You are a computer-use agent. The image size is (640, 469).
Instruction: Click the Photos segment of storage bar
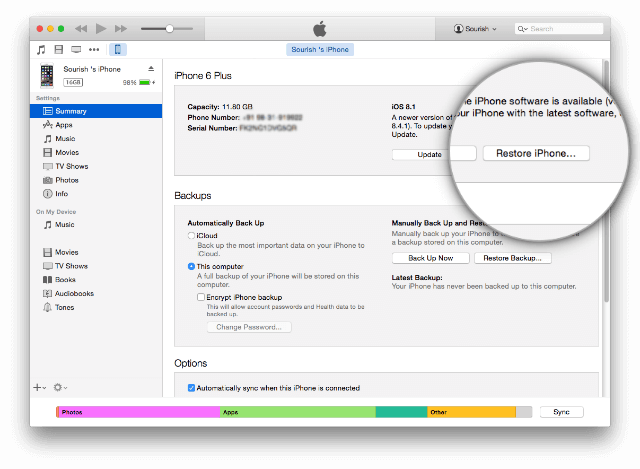(139, 412)
